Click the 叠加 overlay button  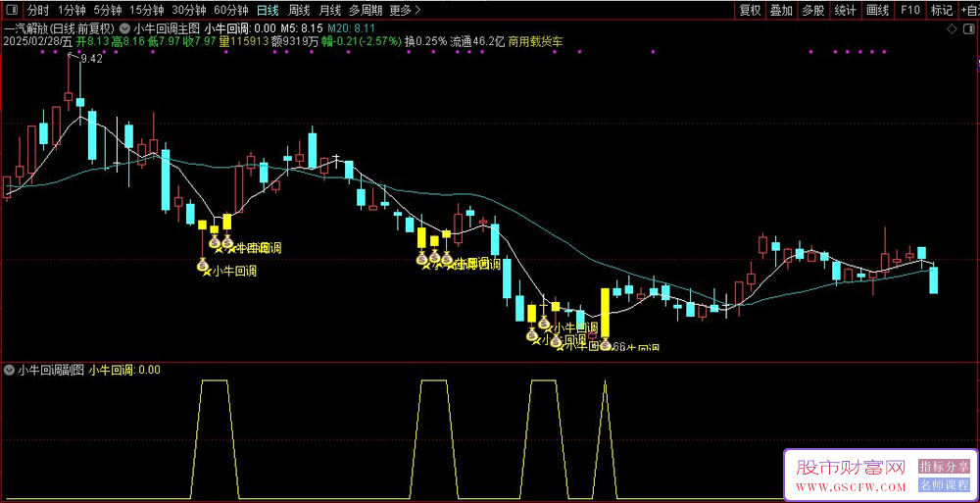coord(781,10)
